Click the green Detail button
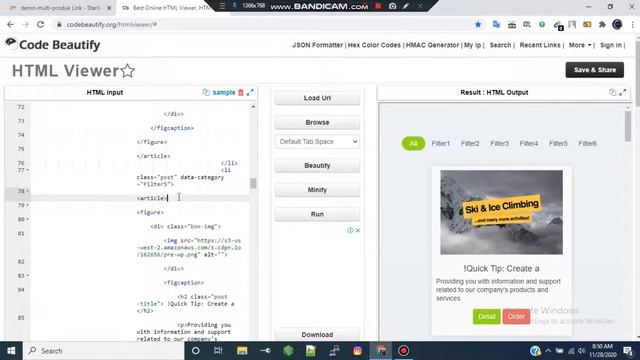Screen dimensions: 640x360 coord(487,316)
